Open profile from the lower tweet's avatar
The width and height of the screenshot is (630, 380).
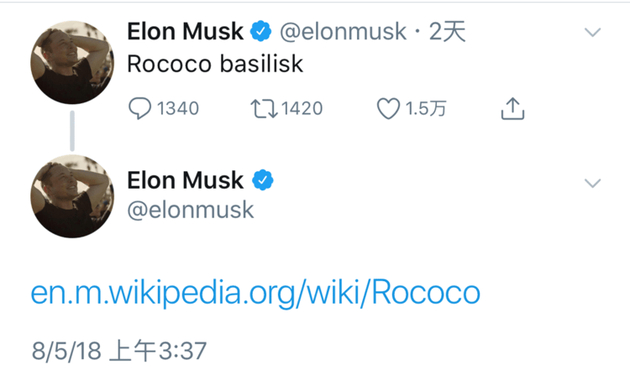tap(72, 196)
